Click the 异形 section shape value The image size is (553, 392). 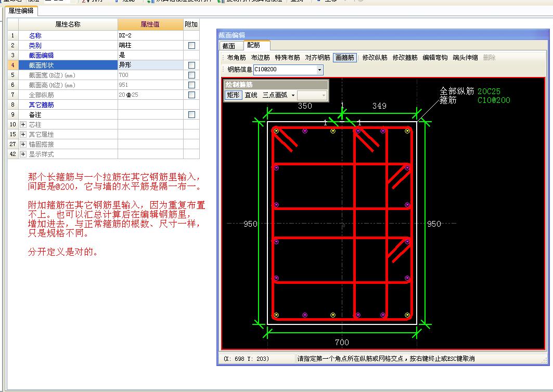(150, 65)
